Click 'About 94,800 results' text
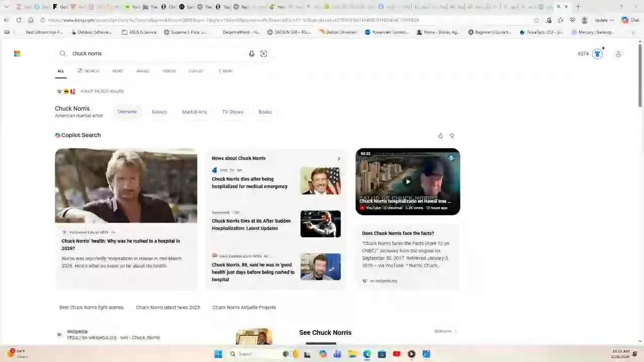 click(102, 92)
